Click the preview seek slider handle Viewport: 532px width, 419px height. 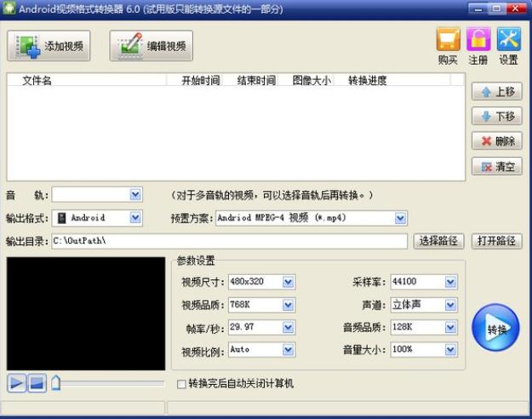click(56, 383)
